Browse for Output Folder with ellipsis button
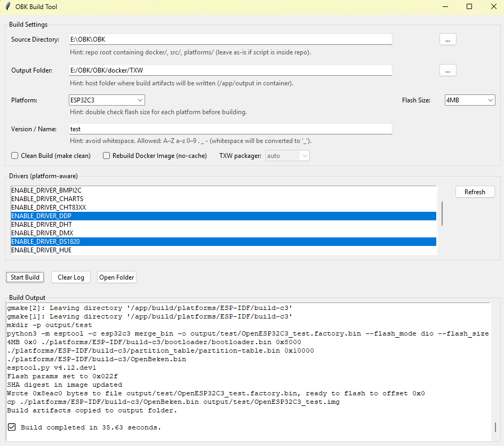The width and height of the screenshot is (504, 446). click(x=447, y=70)
